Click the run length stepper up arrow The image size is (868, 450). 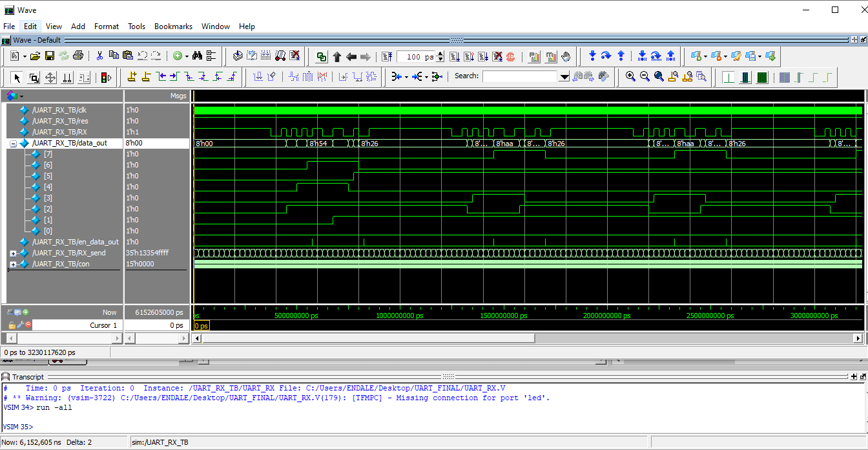440,54
